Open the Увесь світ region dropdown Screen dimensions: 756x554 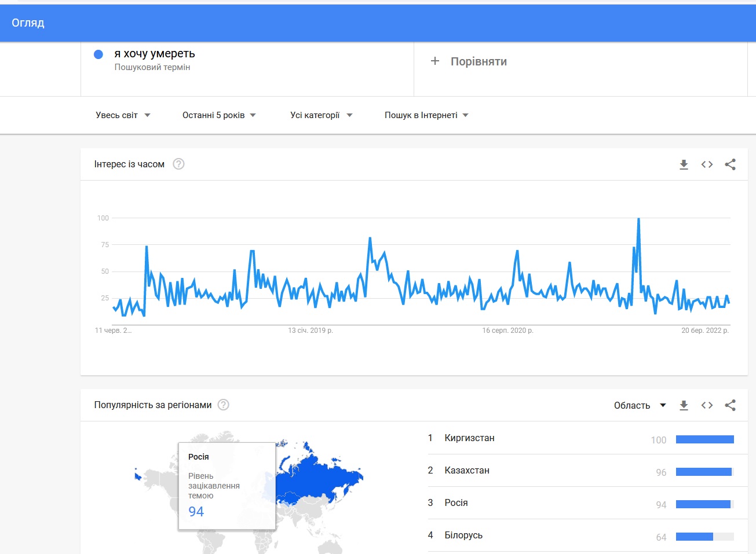tap(123, 115)
